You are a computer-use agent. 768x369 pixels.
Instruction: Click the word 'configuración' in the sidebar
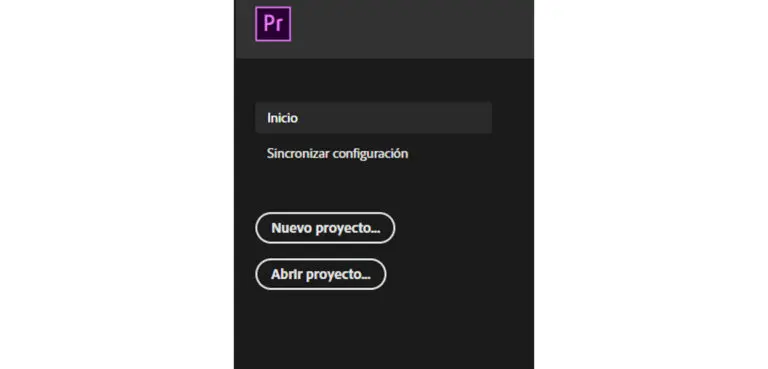(x=370, y=154)
